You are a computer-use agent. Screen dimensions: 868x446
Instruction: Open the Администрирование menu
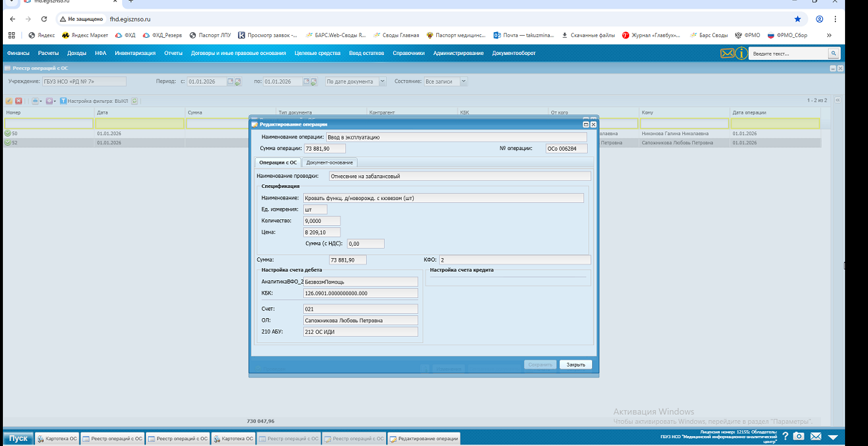tap(458, 53)
